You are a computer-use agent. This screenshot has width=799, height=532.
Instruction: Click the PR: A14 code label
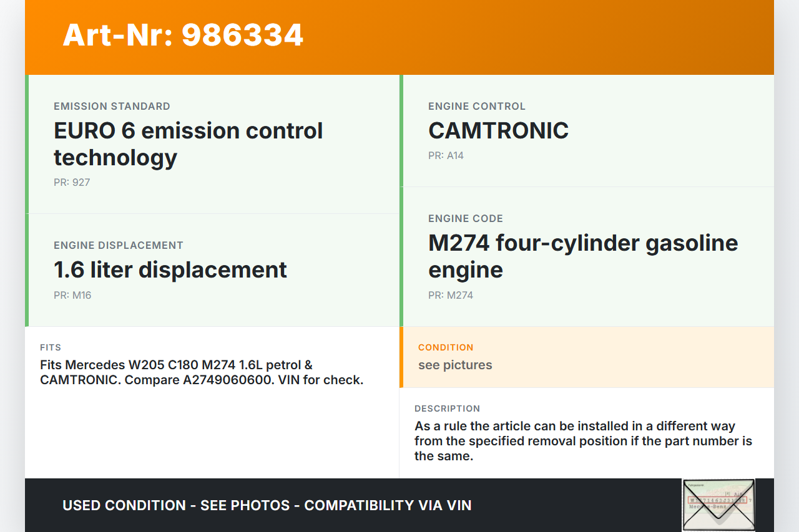(x=446, y=156)
